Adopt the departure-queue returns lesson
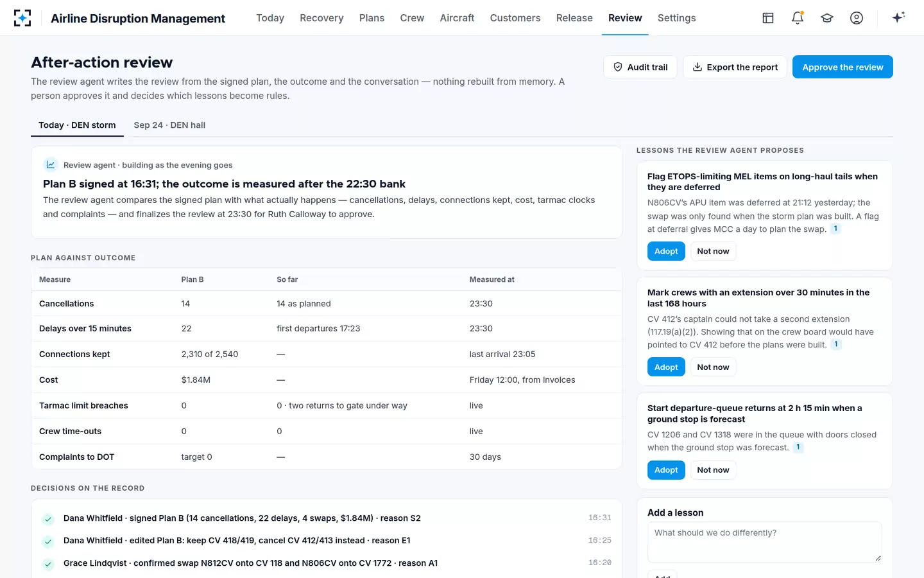This screenshot has width=924, height=578. click(x=666, y=469)
